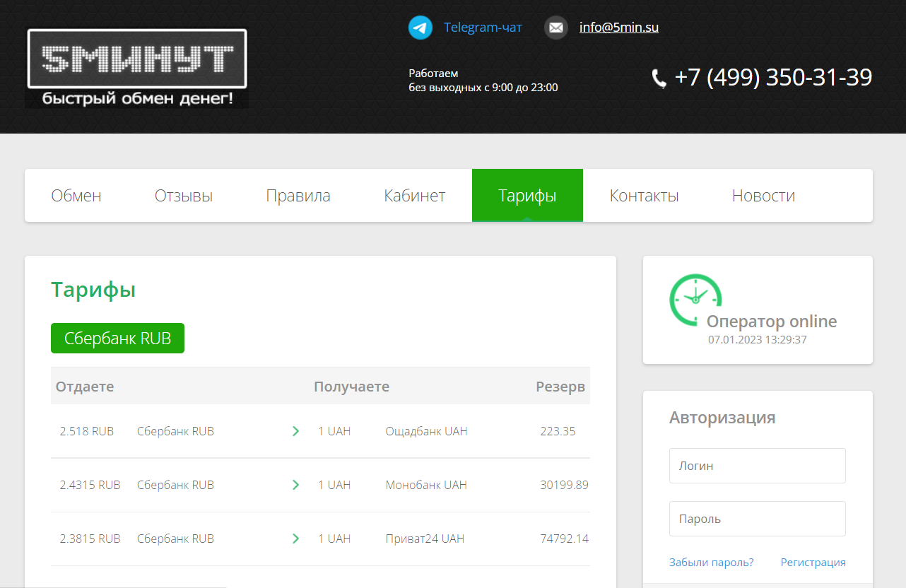Click the 223.35 reserve value
The height and width of the screenshot is (588, 906).
tap(558, 431)
